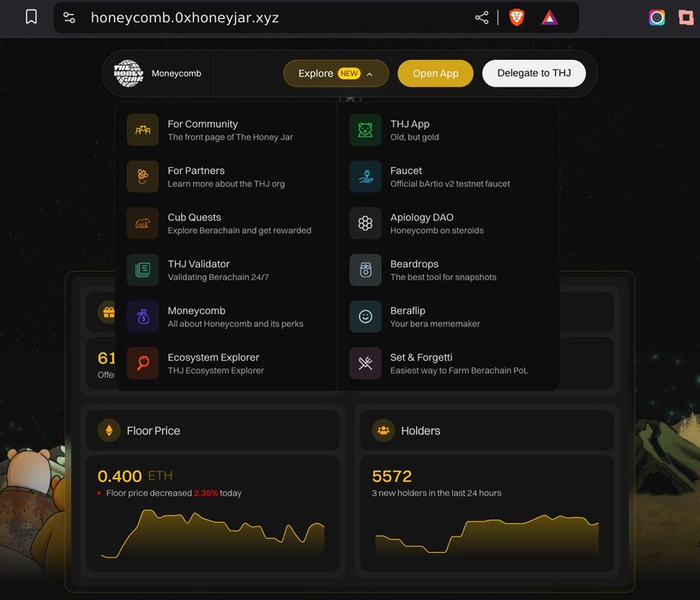Select Cub Quests menu entry

tap(194, 224)
